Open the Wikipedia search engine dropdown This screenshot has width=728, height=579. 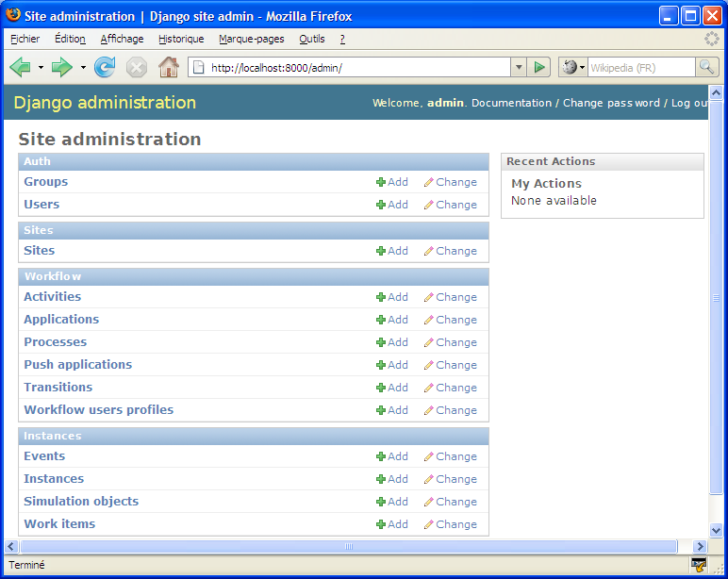tap(573, 68)
